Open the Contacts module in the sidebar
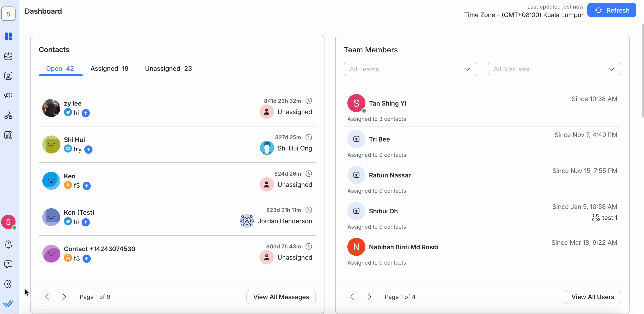This screenshot has height=314, width=644. (8, 76)
